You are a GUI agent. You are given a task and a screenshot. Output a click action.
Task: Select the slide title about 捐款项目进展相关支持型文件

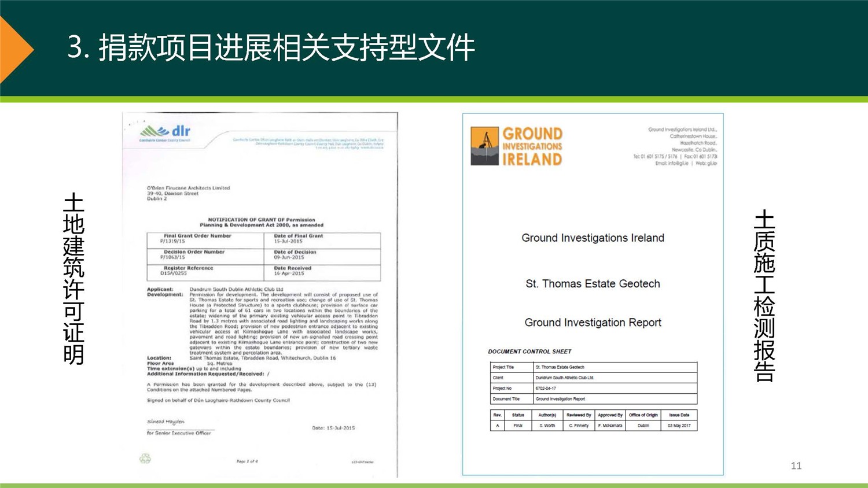(x=271, y=47)
